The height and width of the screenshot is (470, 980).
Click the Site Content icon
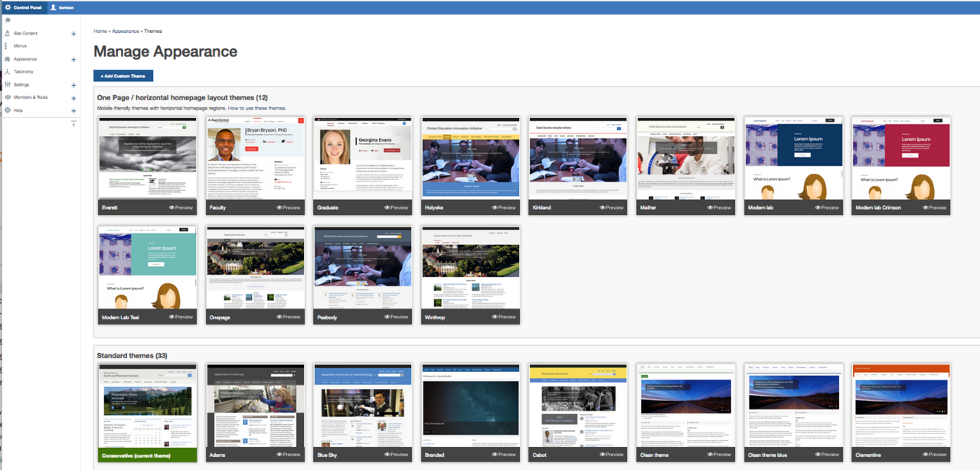click(7, 33)
